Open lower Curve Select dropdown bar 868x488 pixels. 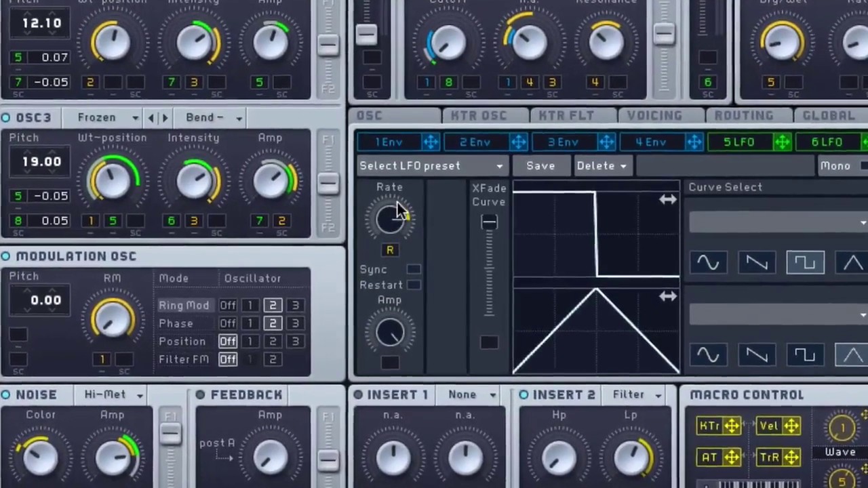[778, 314]
